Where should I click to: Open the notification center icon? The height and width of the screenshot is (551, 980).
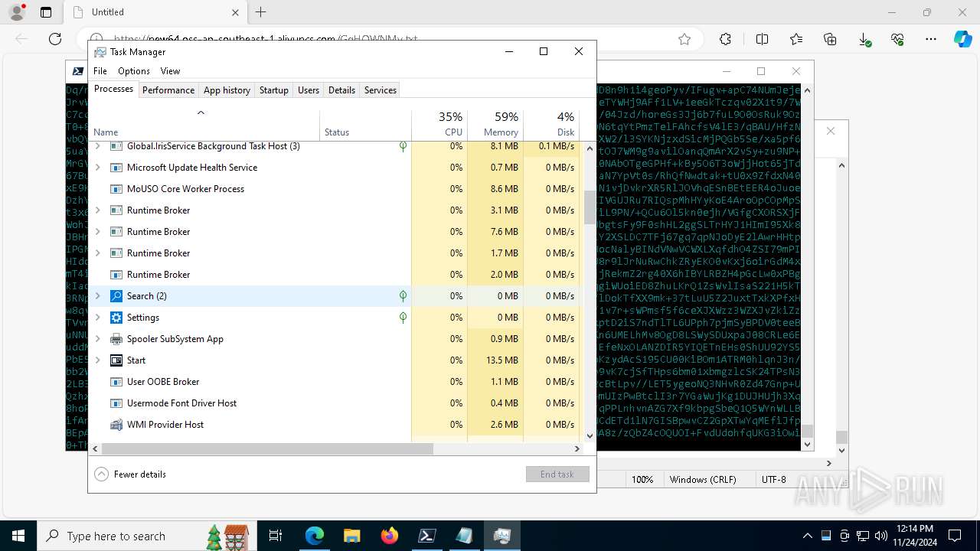(x=955, y=536)
